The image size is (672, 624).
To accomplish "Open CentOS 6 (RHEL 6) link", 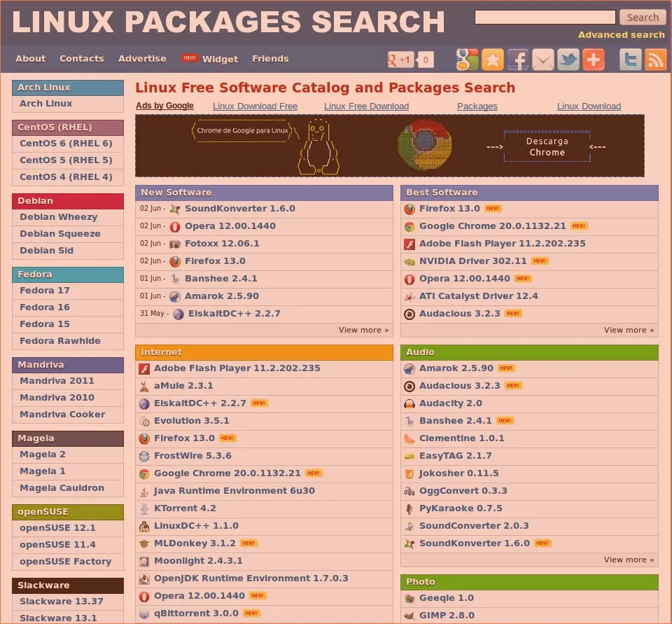I will [66, 144].
